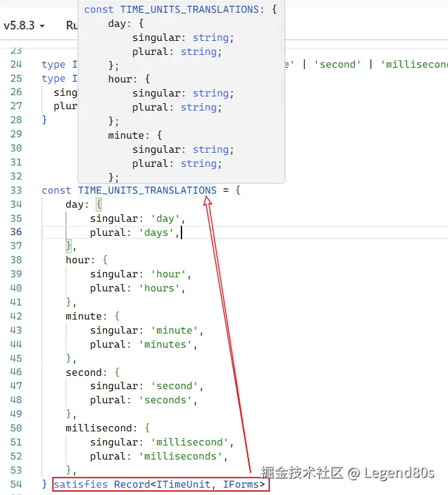
Task: Click the 'millisecond' string on line 51
Action: (x=190, y=442)
